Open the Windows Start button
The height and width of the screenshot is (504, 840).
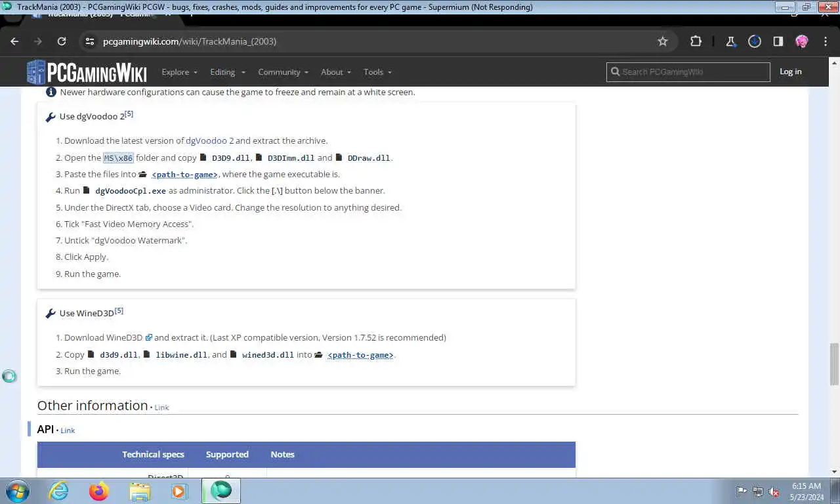coord(17,491)
